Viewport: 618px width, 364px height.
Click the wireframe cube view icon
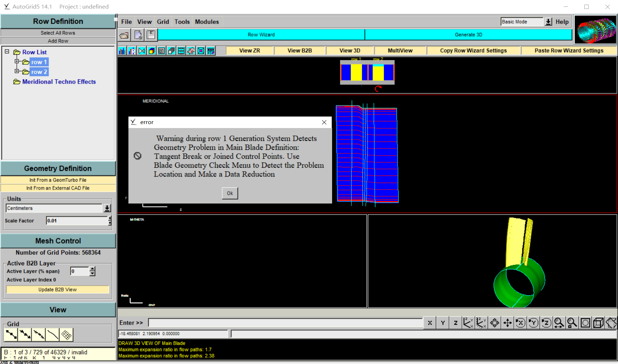[x=598, y=323]
